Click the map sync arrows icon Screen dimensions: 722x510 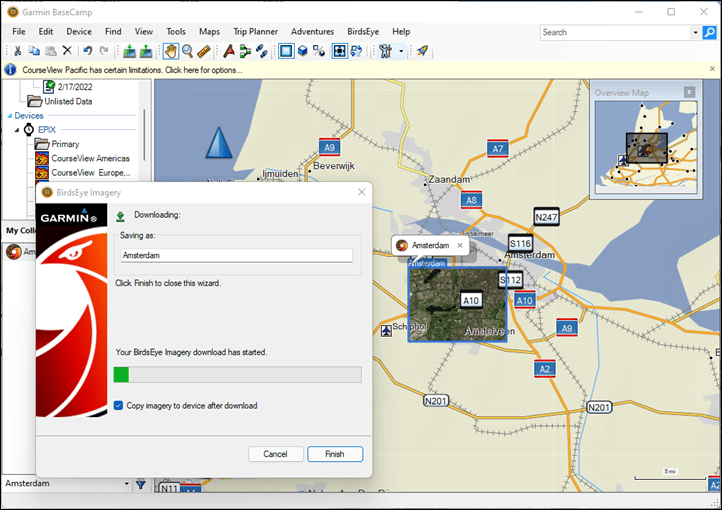click(x=356, y=51)
